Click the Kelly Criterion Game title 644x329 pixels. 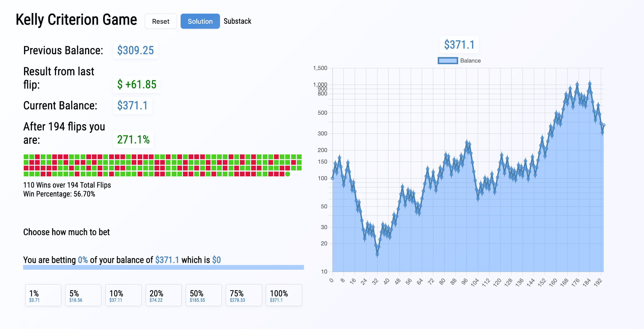(76, 20)
